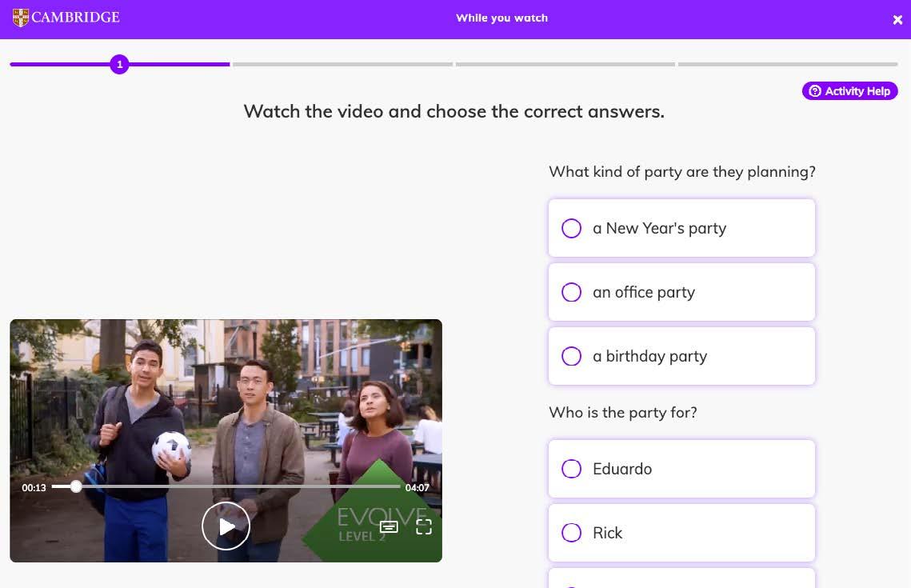
Task: Jump to the second progress segment
Action: [342, 64]
